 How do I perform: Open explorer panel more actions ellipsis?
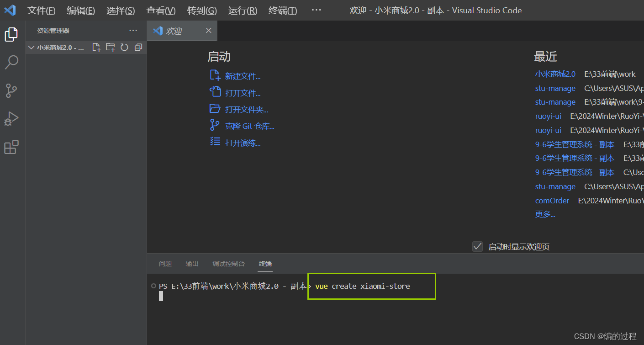(133, 31)
